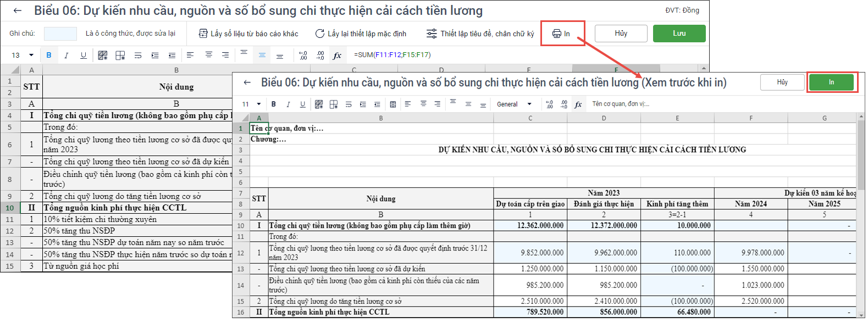The height and width of the screenshot is (322, 868).
Task: Click center align icon in print preview toolbar
Action: pyautogui.click(x=423, y=104)
